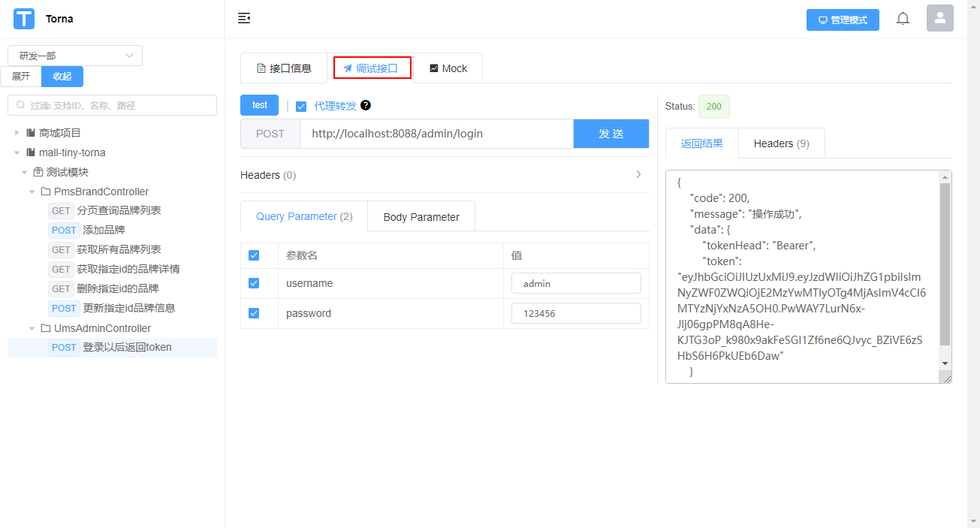
Task: Switch to the 返回结果 tab
Action: coord(702,143)
